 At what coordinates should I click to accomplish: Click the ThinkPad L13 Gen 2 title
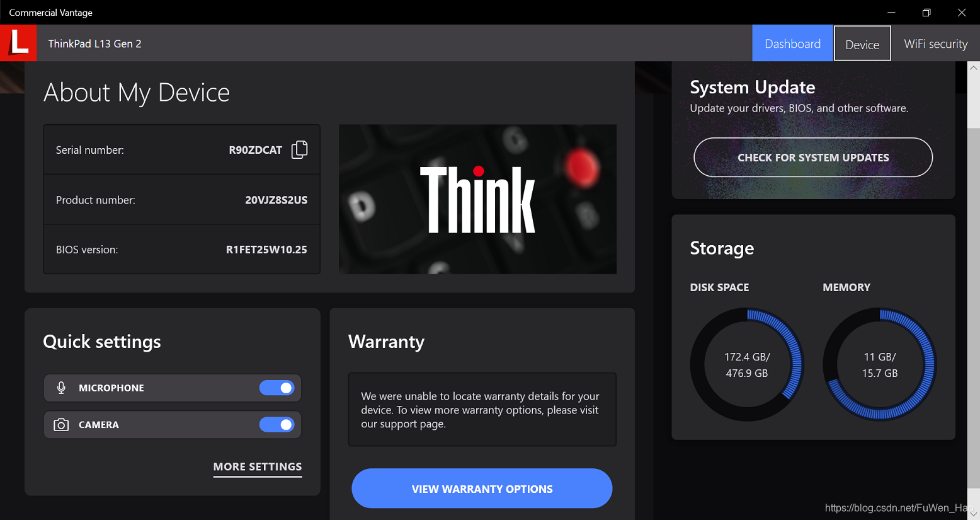[94, 43]
